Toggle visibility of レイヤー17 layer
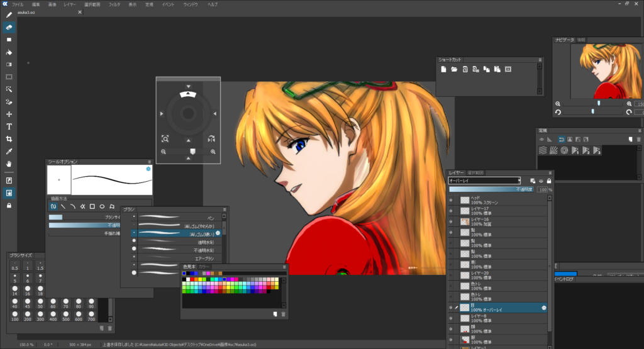The height and width of the screenshot is (349, 644). [x=450, y=211]
